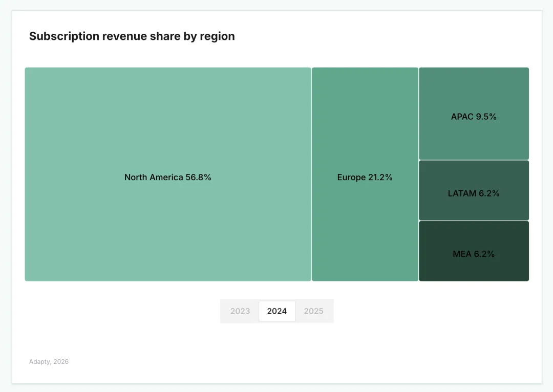The height and width of the screenshot is (392, 553).
Task: Select the 56.8% percentage value
Action: point(198,177)
